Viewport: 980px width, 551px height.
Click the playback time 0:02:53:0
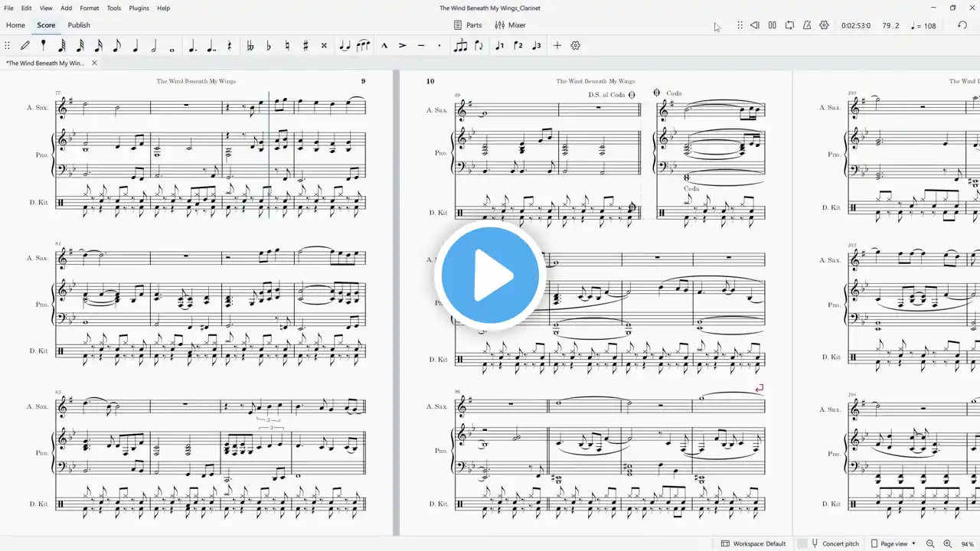tap(855, 25)
